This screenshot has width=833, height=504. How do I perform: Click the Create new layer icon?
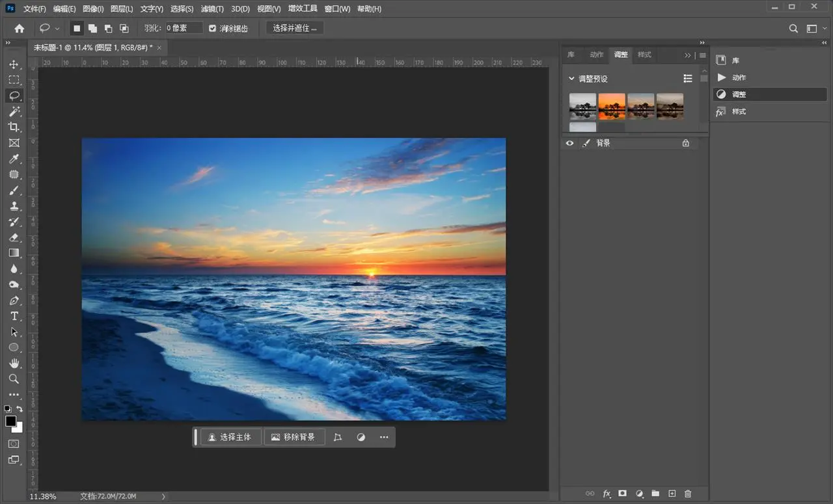(672, 494)
